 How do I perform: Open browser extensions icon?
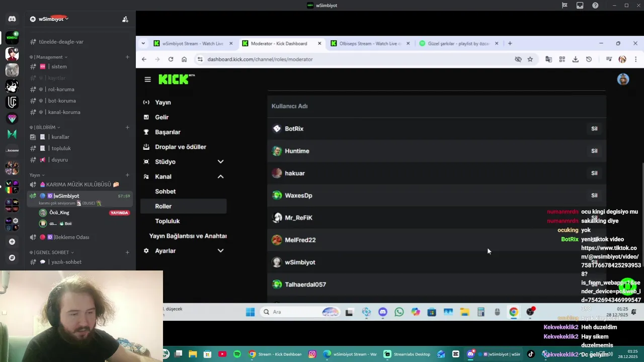(x=562, y=59)
